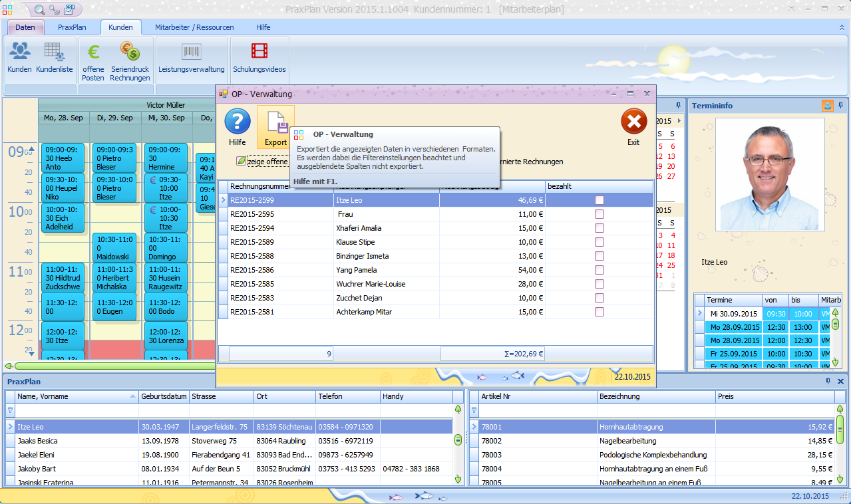Image resolution: width=851 pixels, height=504 pixels.
Task: Toggle bezahlt checkbox for Wuchrer Marie-Louise
Action: tap(599, 284)
